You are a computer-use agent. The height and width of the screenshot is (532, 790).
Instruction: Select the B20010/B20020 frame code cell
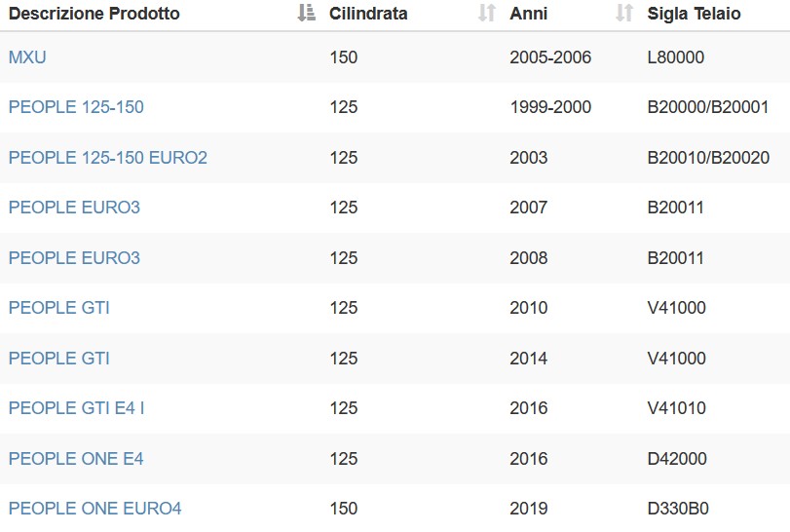[708, 157]
